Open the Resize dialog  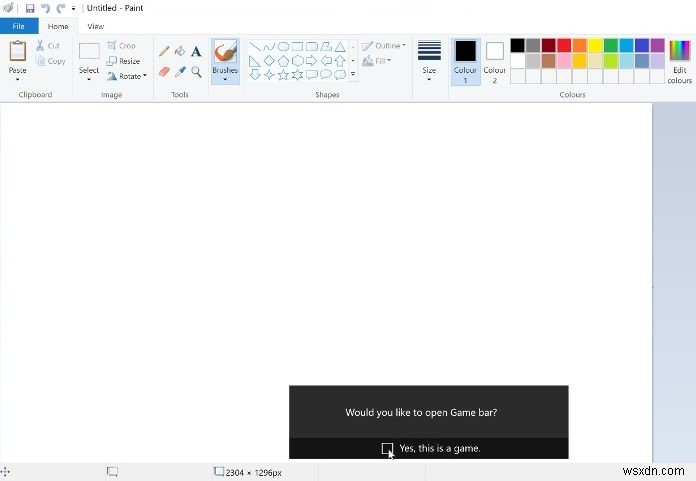[124, 61]
